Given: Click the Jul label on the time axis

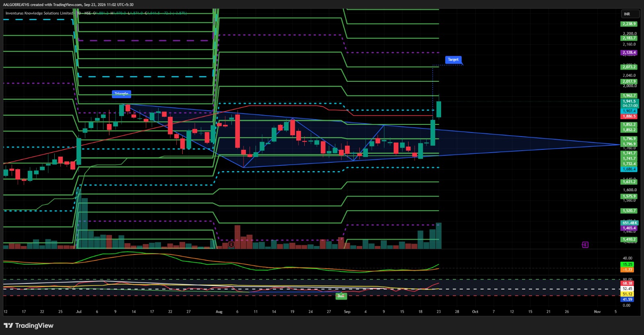Looking at the screenshot, I should coord(79,312).
